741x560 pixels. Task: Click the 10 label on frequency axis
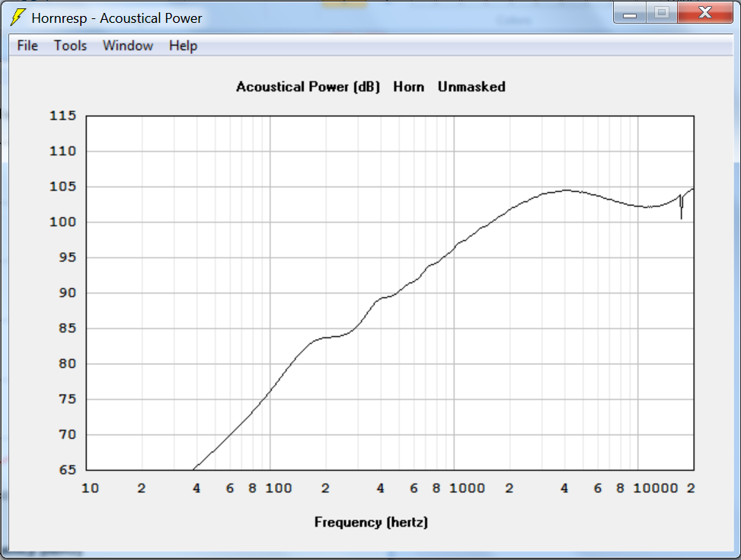tap(91, 488)
